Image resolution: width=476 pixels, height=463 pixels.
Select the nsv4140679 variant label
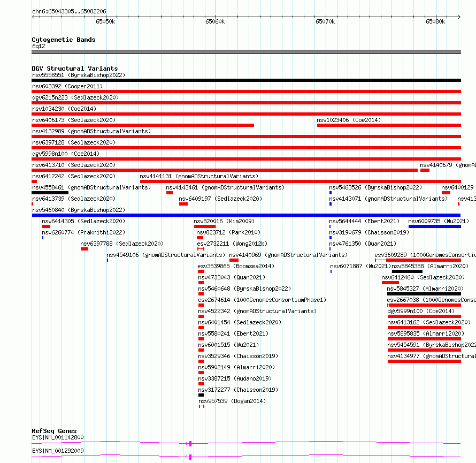coord(448,165)
